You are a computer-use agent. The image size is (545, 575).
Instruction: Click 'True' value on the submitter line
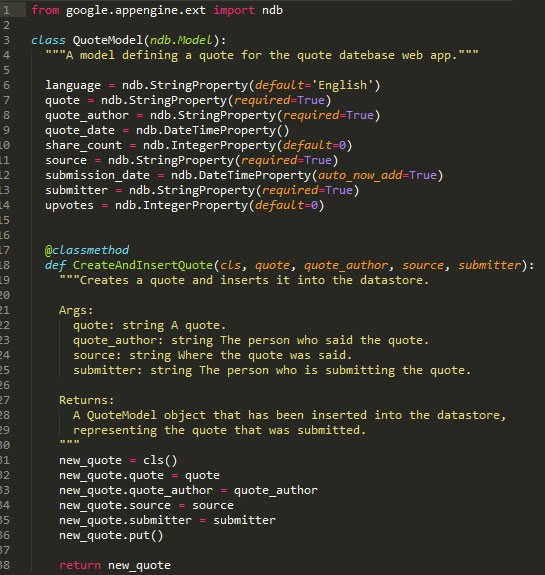click(339, 190)
